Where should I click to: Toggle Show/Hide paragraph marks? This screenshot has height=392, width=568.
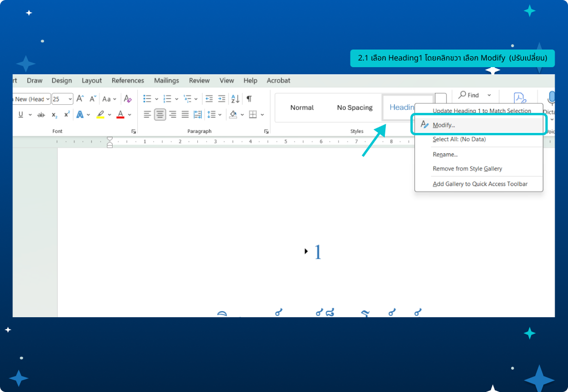pos(249,99)
